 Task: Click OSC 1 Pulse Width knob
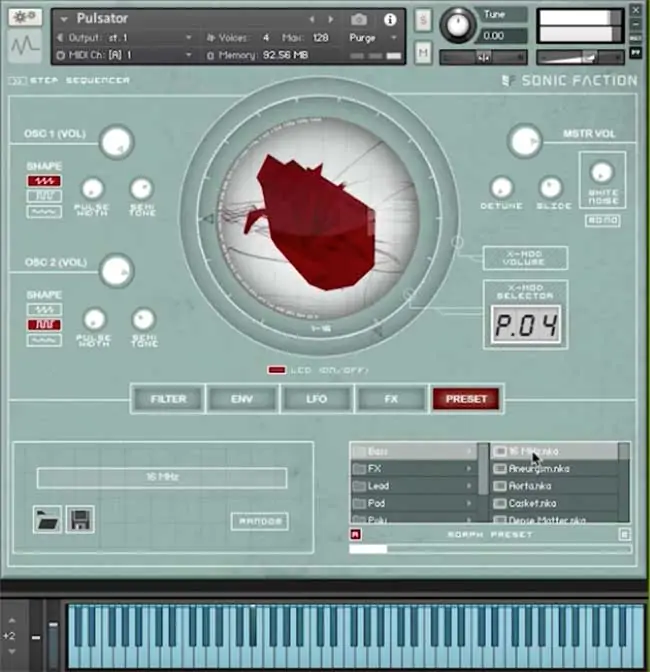pyautogui.click(x=93, y=189)
